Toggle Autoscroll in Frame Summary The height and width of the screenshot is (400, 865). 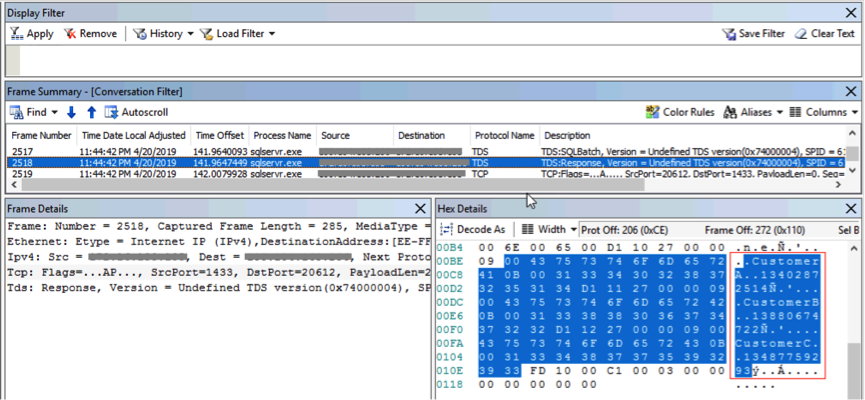click(x=136, y=112)
